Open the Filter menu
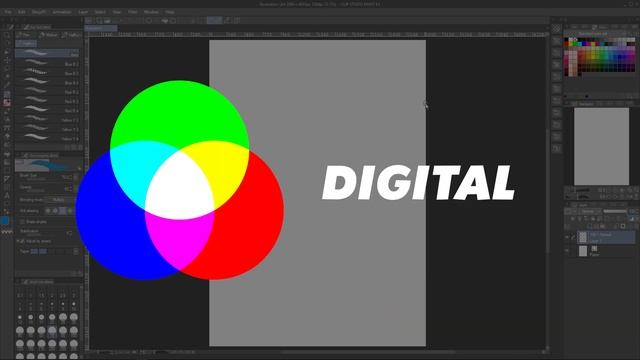The width and height of the screenshot is (640, 360). (133, 12)
